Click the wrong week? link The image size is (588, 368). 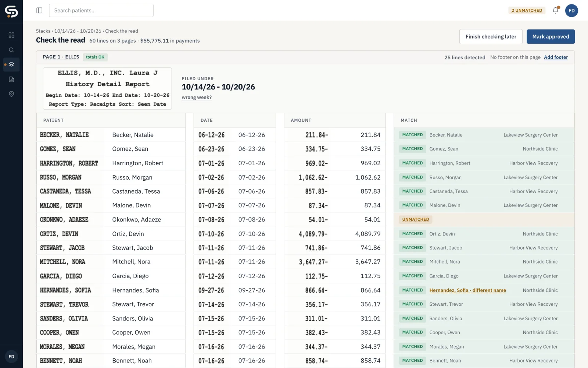pyautogui.click(x=197, y=97)
